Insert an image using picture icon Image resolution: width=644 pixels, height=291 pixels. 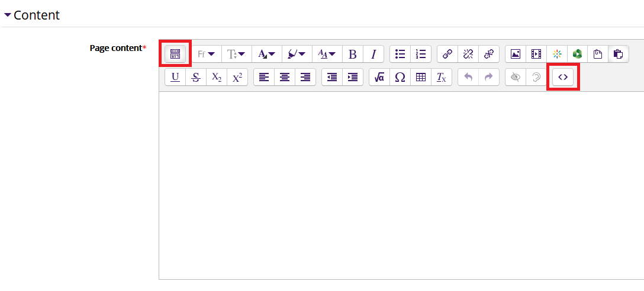tap(516, 54)
